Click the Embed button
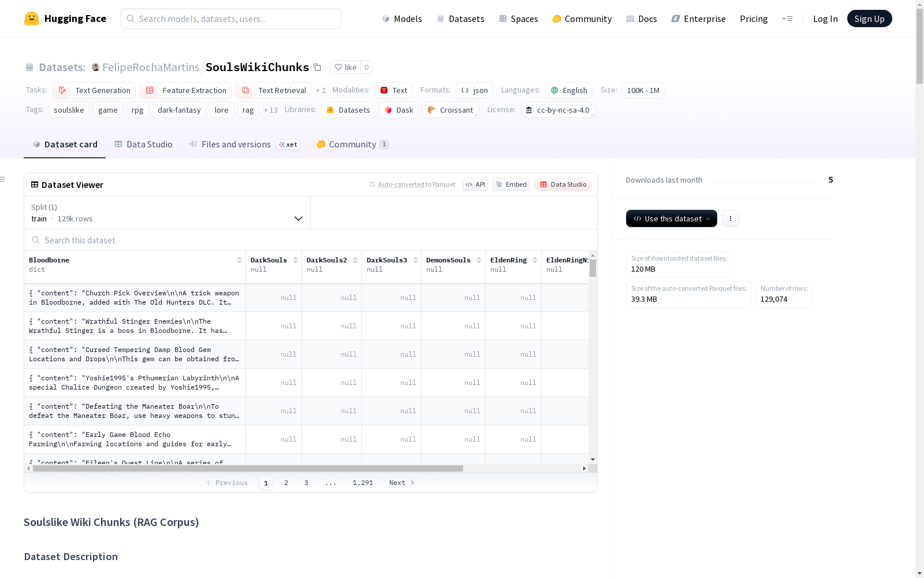The image size is (924, 578). point(511,184)
